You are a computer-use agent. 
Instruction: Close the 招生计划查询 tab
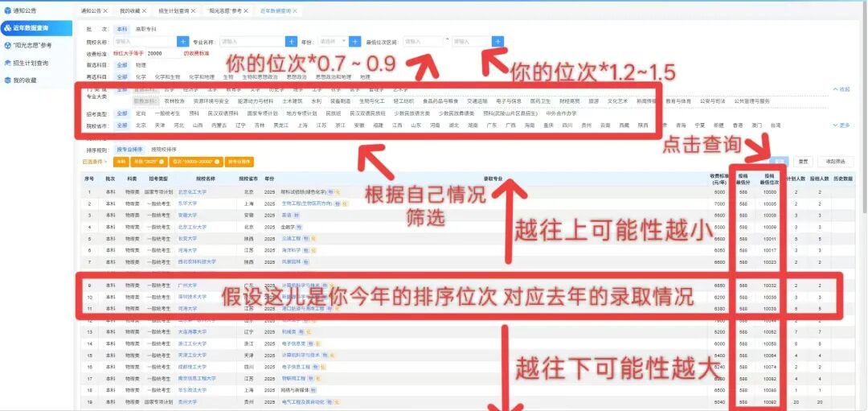193,11
